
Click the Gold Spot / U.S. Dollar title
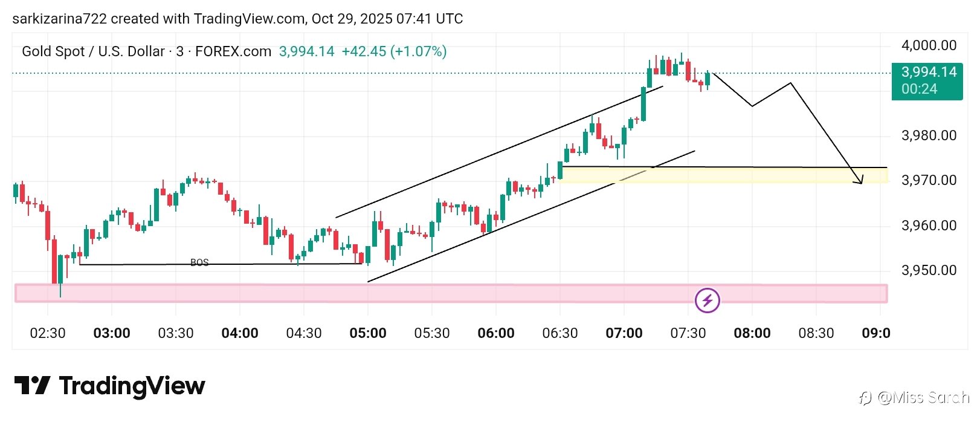[93, 51]
